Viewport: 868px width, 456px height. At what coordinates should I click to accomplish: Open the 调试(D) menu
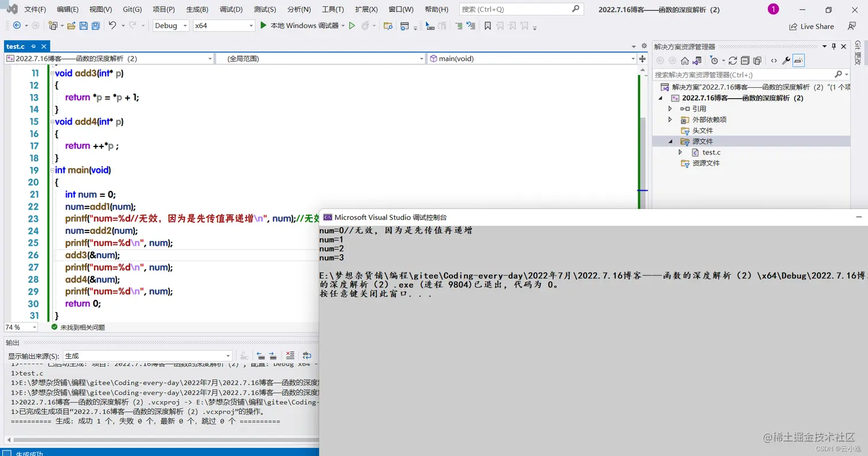click(x=231, y=9)
